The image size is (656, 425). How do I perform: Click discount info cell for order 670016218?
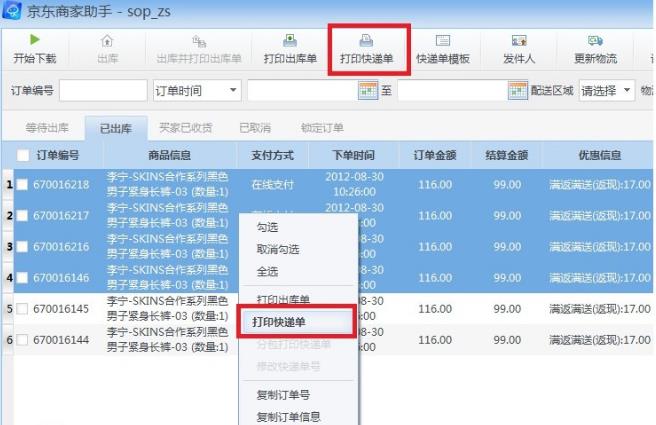pos(600,184)
